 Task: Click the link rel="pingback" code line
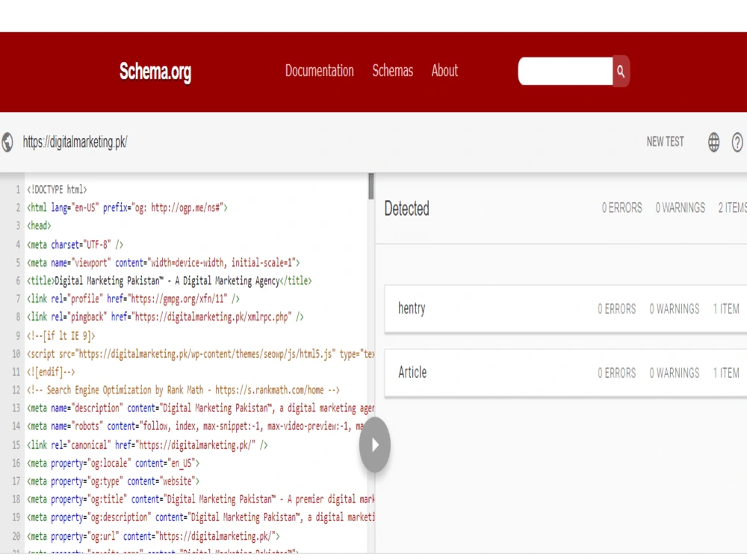165,317
